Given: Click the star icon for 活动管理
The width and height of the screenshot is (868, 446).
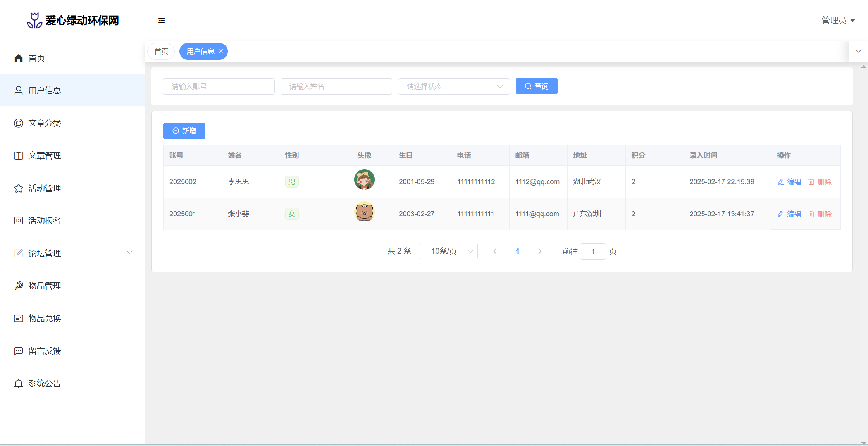Looking at the screenshot, I should coord(19,188).
